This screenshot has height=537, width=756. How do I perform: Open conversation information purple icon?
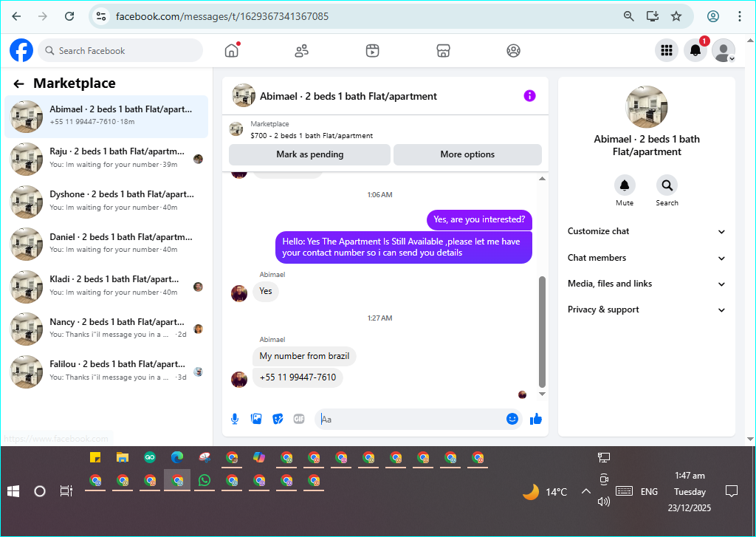pos(529,95)
